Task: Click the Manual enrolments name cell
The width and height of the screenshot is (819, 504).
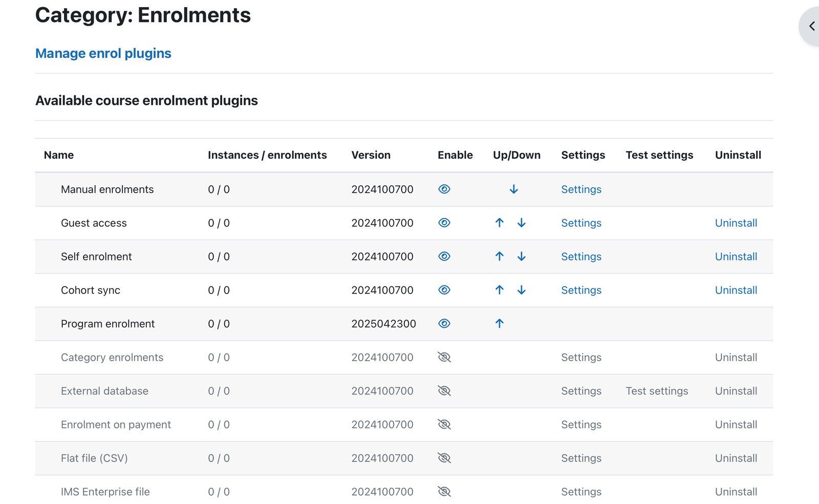Action: [x=107, y=189]
